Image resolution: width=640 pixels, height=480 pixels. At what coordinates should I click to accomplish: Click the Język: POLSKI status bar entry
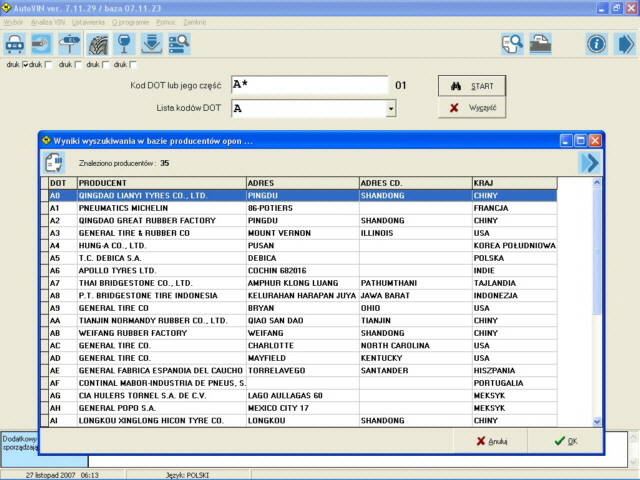[187, 475]
